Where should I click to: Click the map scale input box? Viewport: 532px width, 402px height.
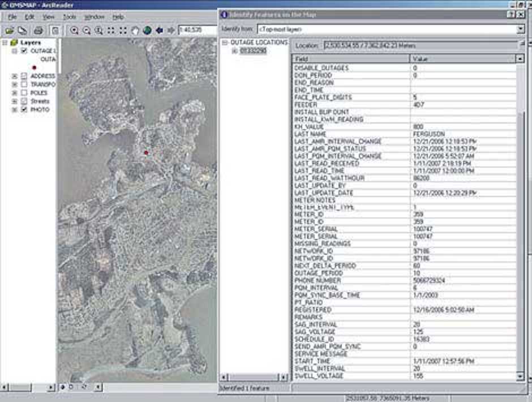(197, 31)
